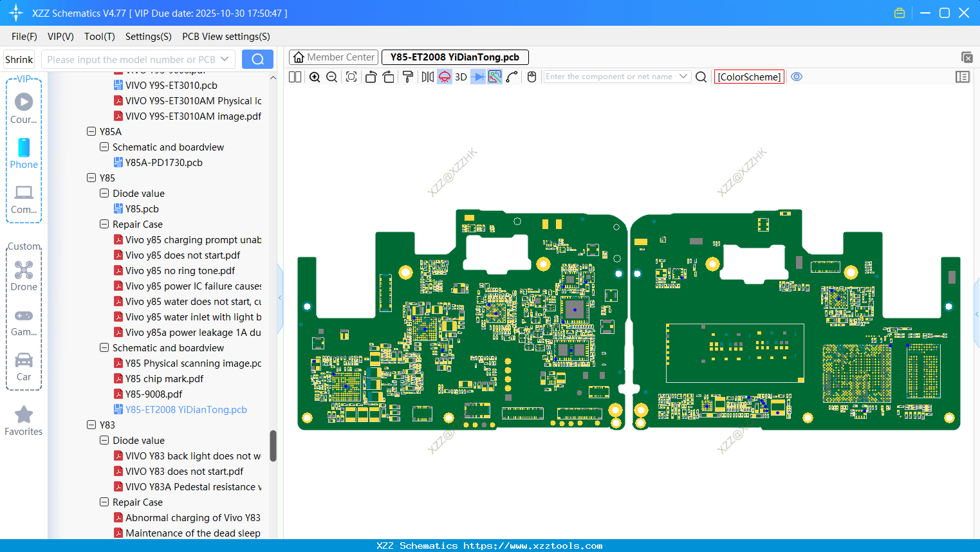The height and width of the screenshot is (552, 980).
Task: Switch to 3D view
Action: pyautogui.click(x=461, y=77)
